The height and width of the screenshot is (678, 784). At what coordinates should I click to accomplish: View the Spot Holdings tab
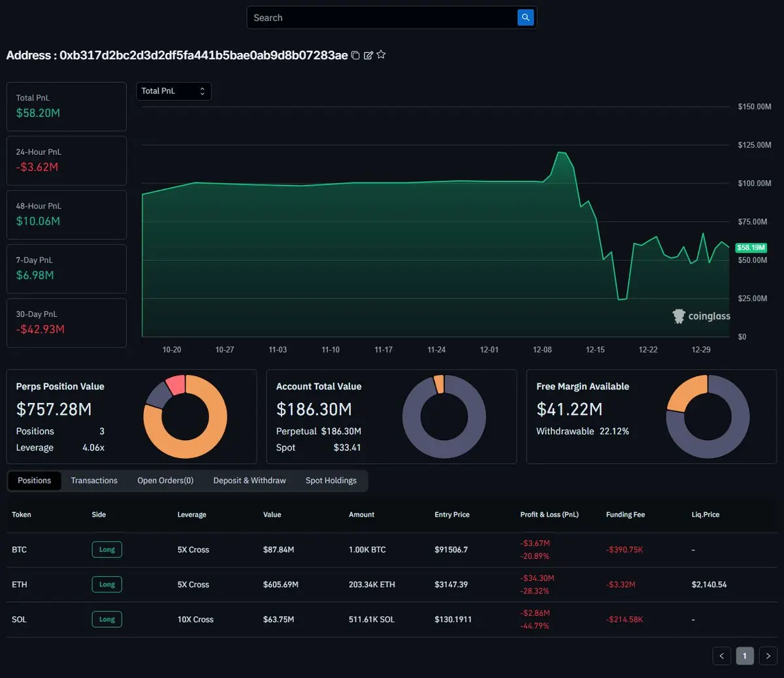[331, 481]
